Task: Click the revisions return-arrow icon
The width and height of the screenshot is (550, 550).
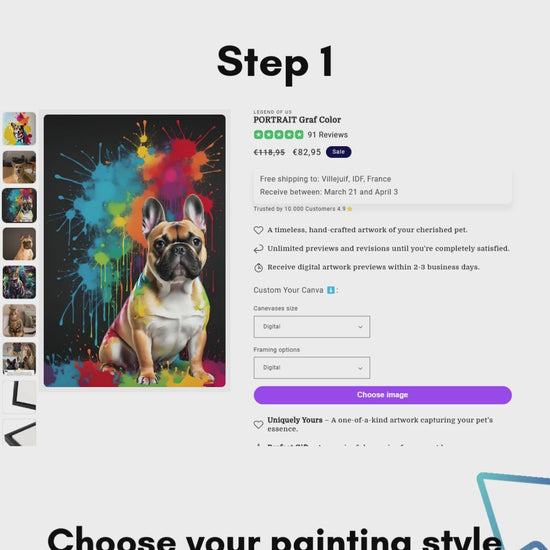Action: point(258,249)
